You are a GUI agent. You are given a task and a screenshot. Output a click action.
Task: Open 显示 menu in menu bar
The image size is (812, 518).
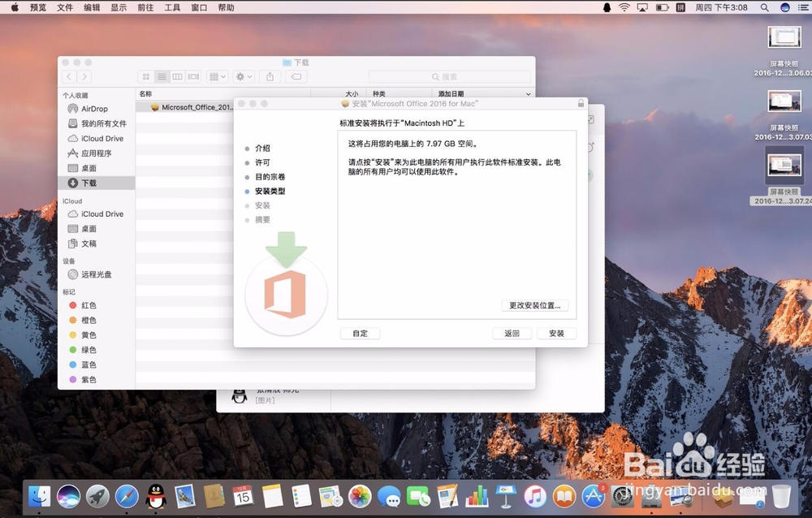119,7
